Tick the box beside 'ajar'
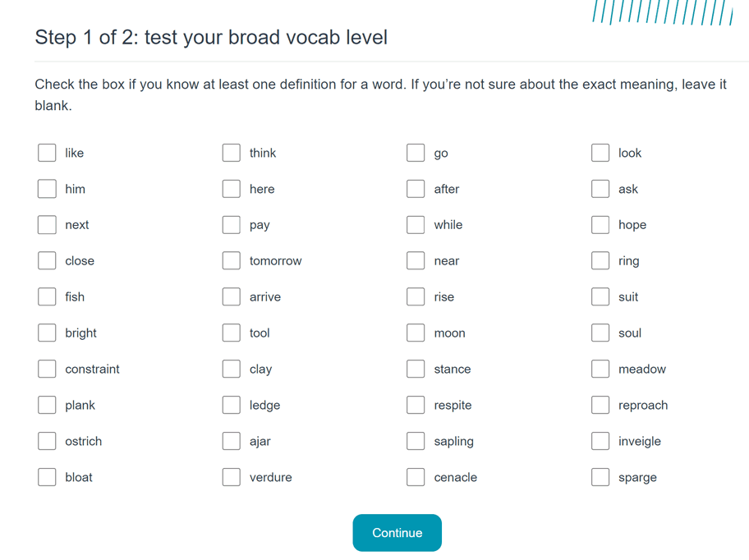This screenshot has width=749, height=560. pyautogui.click(x=232, y=441)
